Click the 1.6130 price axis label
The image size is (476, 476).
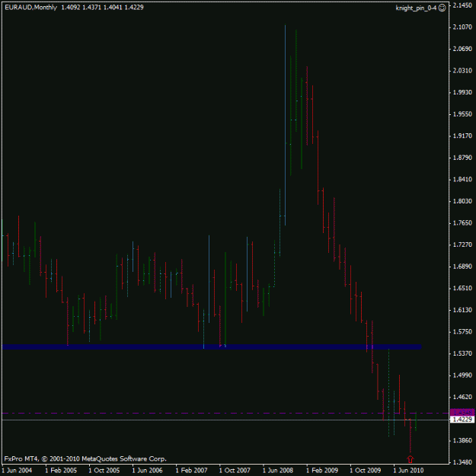(x=462, y=310)
